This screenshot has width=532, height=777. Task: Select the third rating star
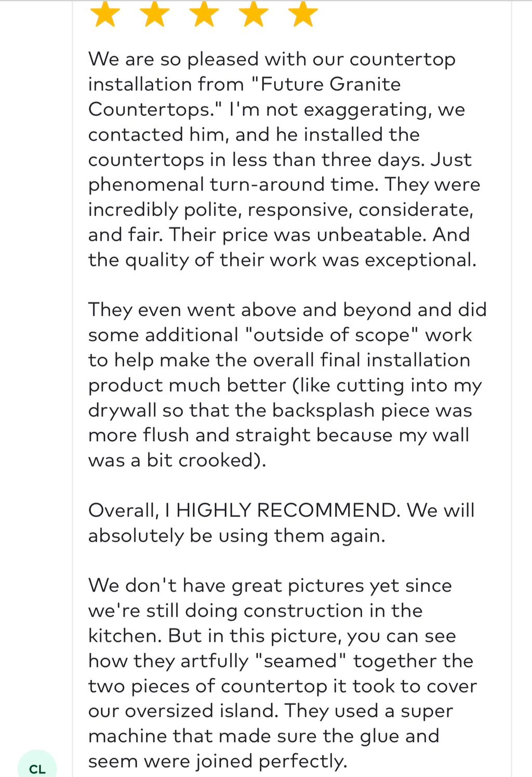coord(204,14)
